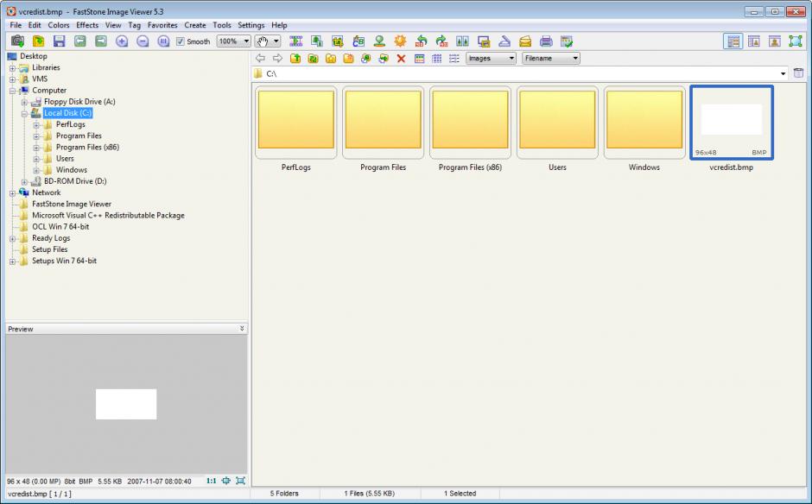
Task: Open the Effects menu
Action: pos(87,25)
